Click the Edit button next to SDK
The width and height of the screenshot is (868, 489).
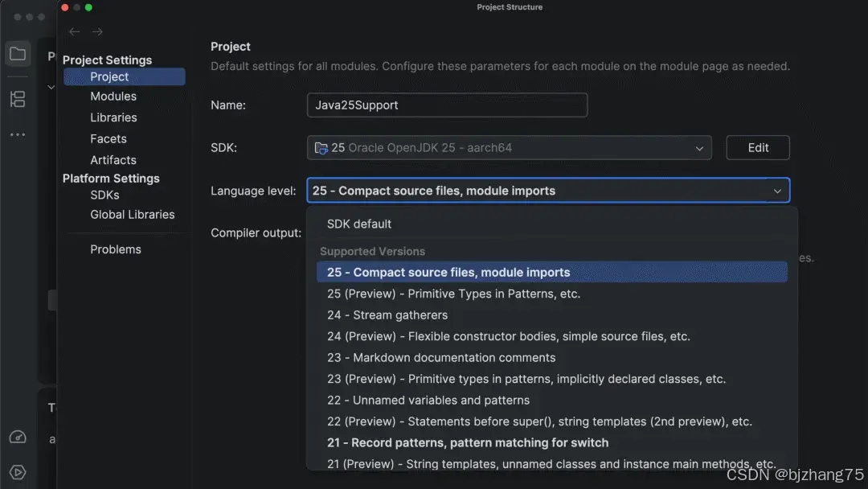click(x=758, y=148)
